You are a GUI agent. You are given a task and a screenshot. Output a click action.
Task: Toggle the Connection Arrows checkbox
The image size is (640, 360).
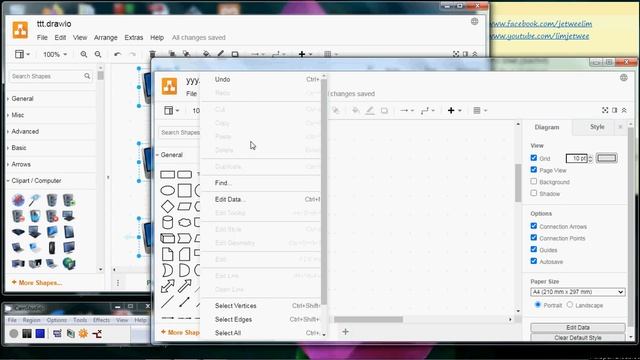tap(533, 226)
